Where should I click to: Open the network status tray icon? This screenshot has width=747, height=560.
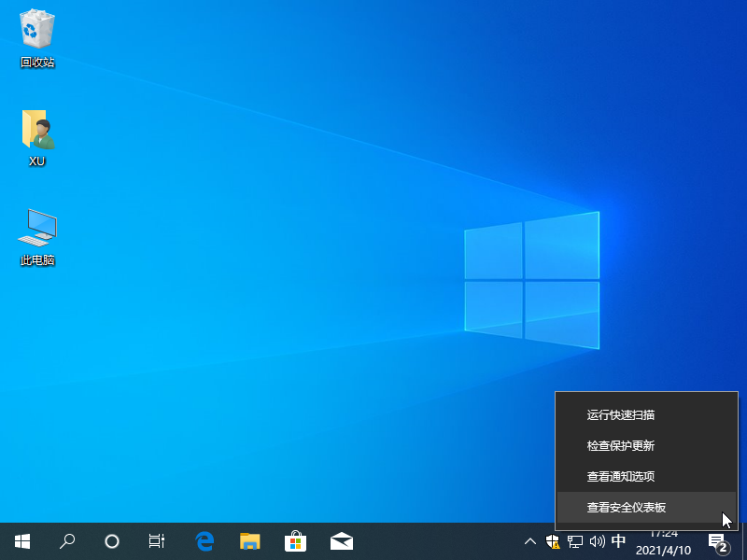click(575, 541)
